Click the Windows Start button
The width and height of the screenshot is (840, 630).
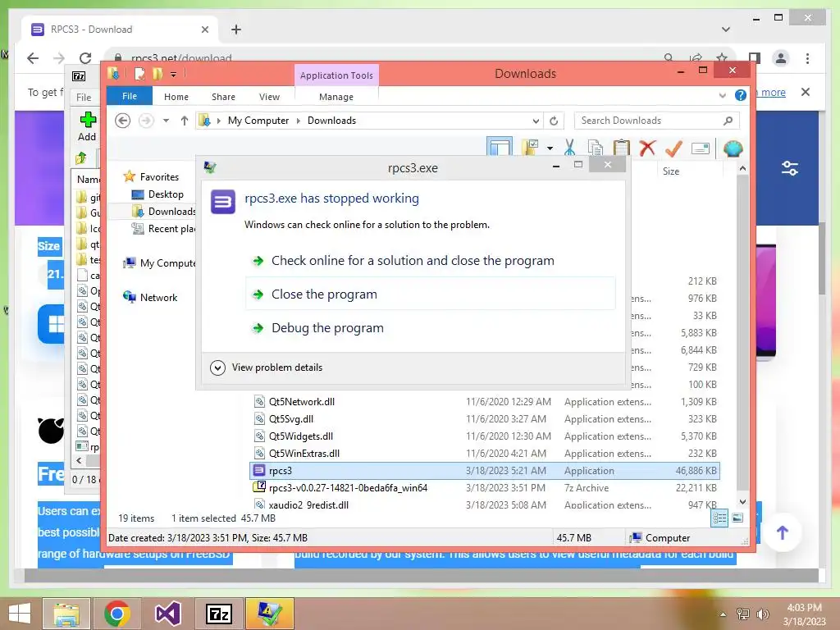click(x=20, y=614)
